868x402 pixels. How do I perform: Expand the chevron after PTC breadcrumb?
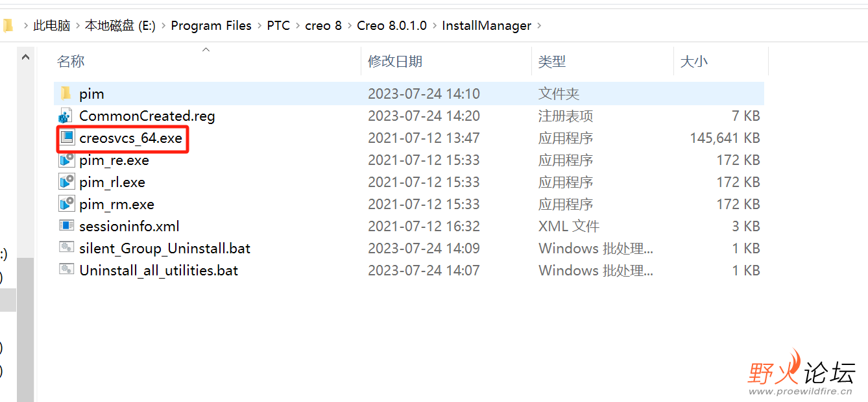click(298, 26)
